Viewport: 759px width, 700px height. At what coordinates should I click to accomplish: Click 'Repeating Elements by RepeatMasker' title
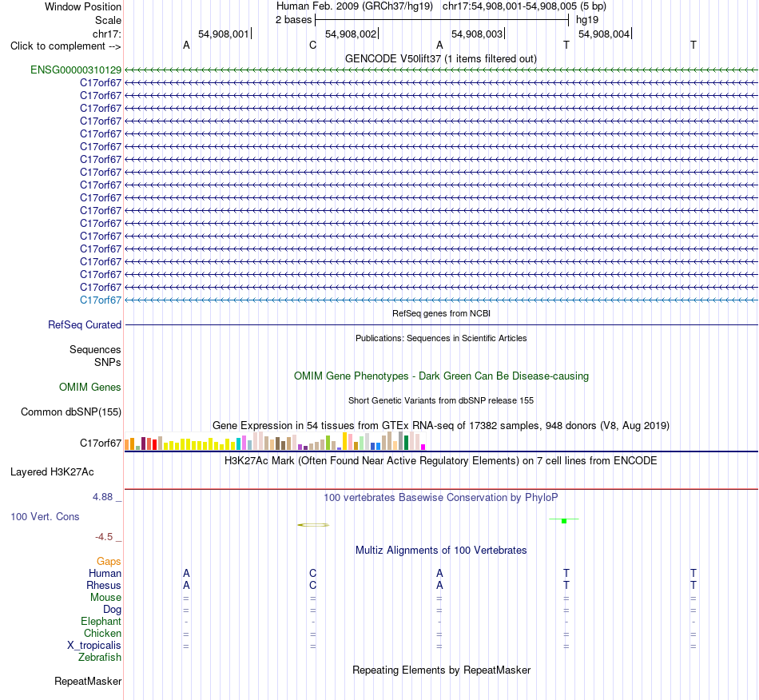(441, 670)
